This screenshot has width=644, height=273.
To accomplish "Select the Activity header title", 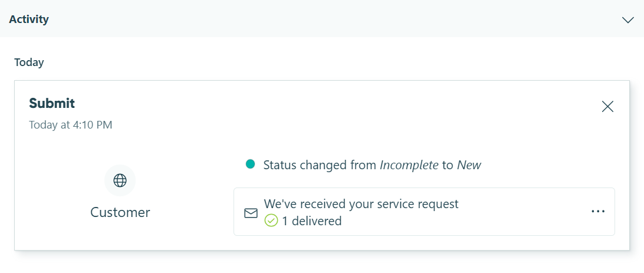I will pos(29,19).
